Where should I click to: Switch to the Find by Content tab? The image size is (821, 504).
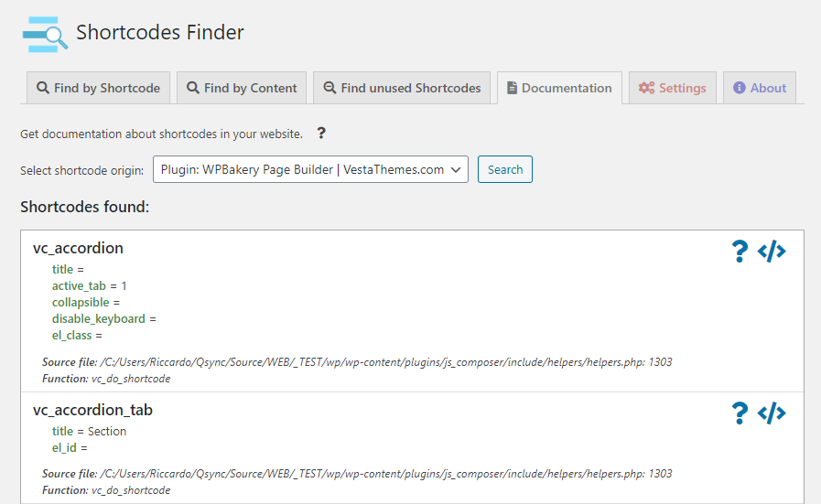point(242,88)
